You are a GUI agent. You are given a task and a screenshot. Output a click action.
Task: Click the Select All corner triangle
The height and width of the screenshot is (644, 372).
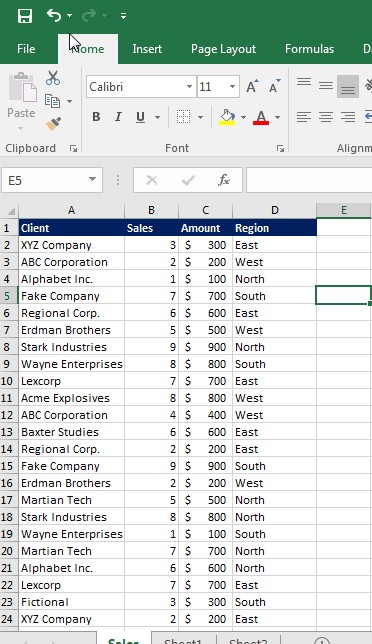point(10,210)
